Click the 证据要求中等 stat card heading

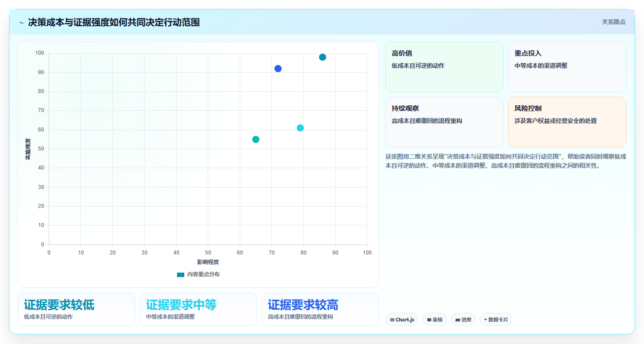(x=181, y=305)
